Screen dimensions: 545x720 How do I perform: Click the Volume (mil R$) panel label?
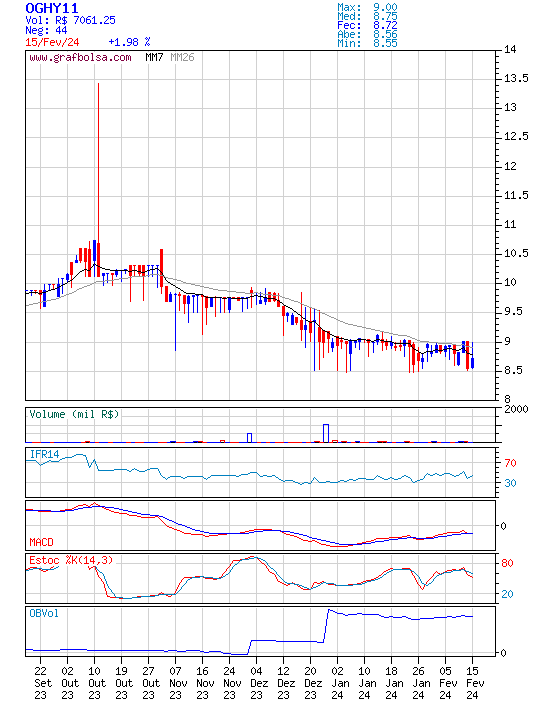pos(74,414)
